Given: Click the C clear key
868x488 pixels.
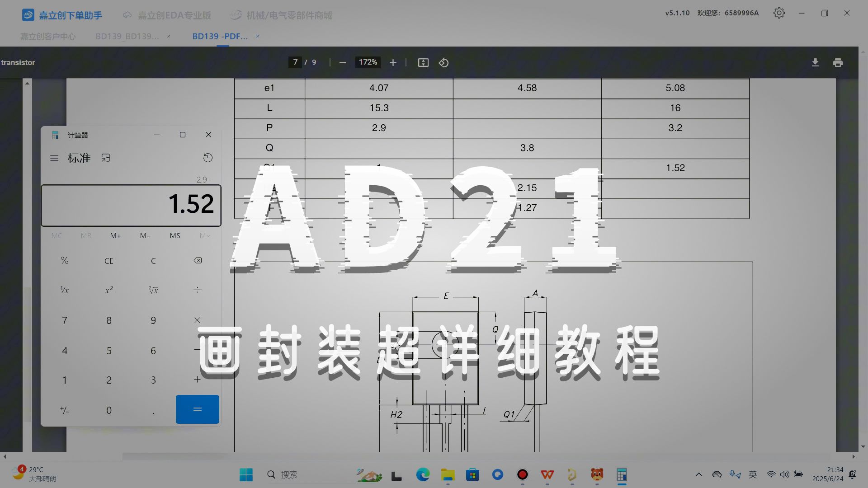Looking at the screenshot, I should 153,261.
